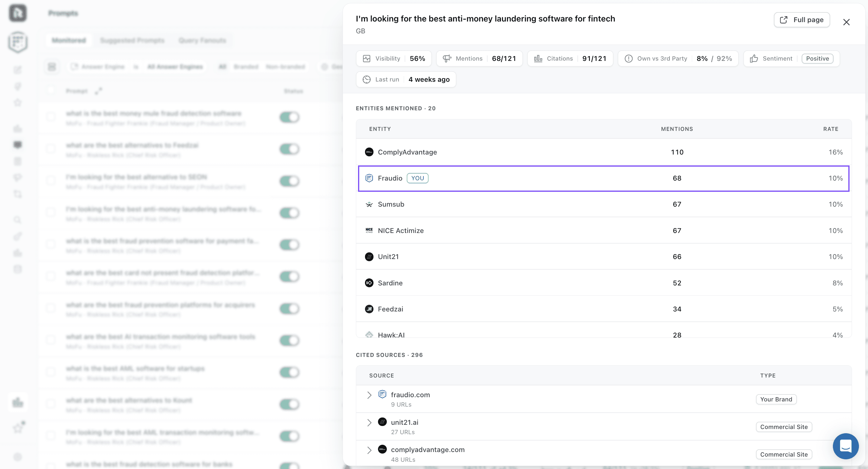Click the Fraudio shield logo in entities
Image resolution: width=868 pixels, height=469 pixels.
369,178
